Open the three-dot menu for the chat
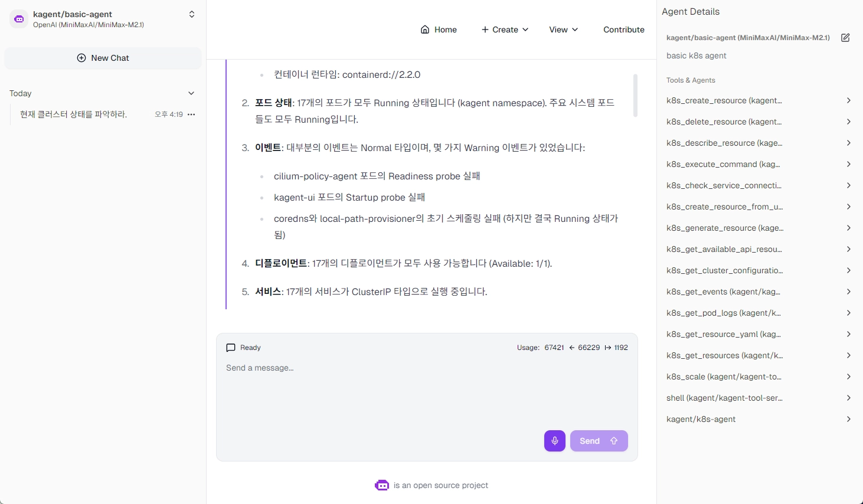 191,114
